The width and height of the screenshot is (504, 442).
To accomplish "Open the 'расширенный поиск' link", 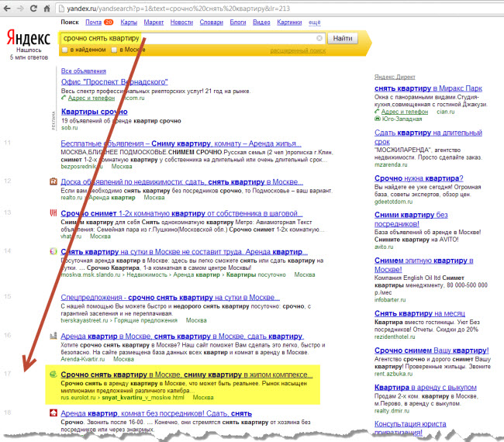I will click(x=298, y=50).
